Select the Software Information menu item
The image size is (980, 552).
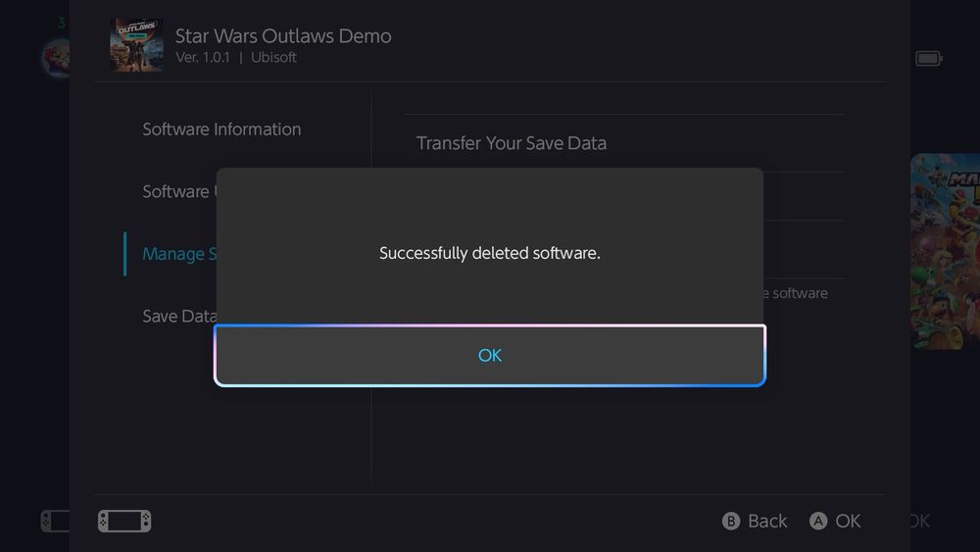pyautogui.click(x=221, y=129)
